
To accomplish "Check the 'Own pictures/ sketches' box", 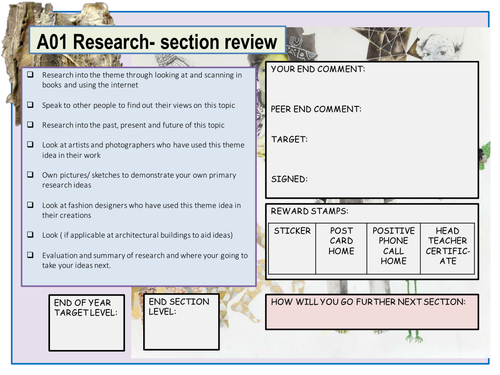I will pyautogui.click(x=30, y=174).
